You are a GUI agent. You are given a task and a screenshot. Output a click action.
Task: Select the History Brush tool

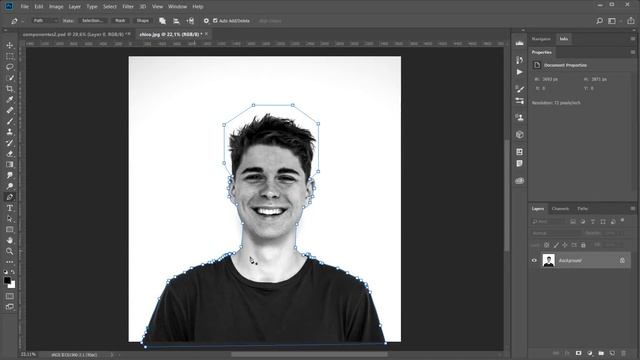coord(10,143)
